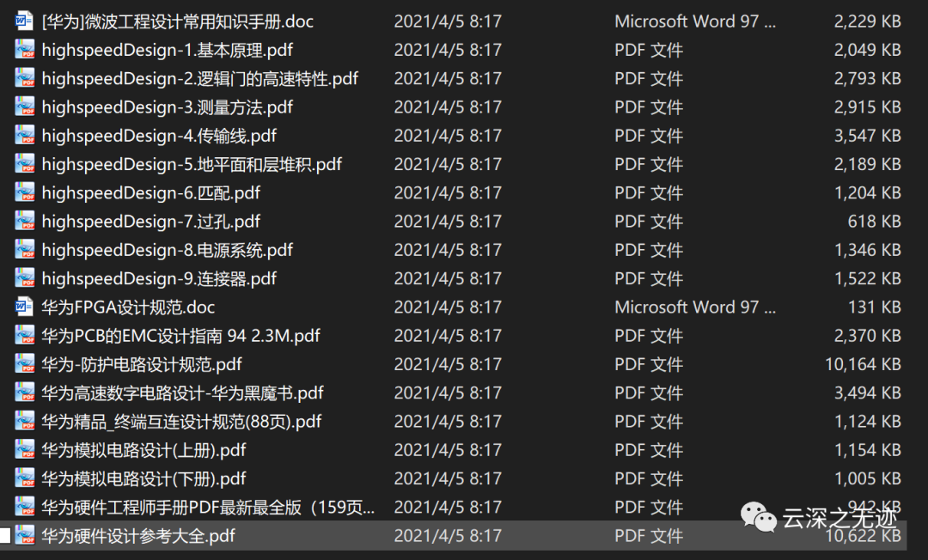Click Microsoft Word 97 type of 华为FPGA设计规范.doc
Screen dimensions: 928x560
695,307
